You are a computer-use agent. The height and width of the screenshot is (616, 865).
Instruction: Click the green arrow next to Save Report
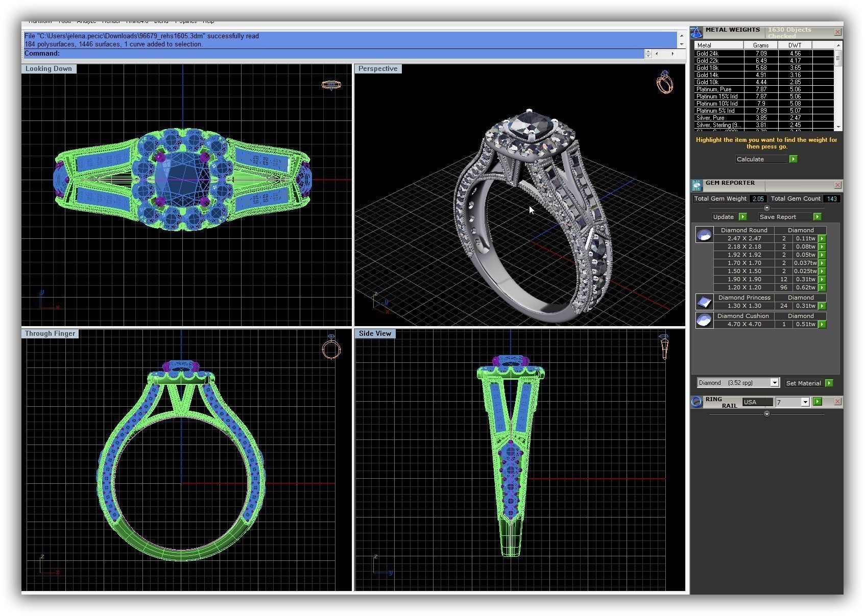[x=817, y=217]
